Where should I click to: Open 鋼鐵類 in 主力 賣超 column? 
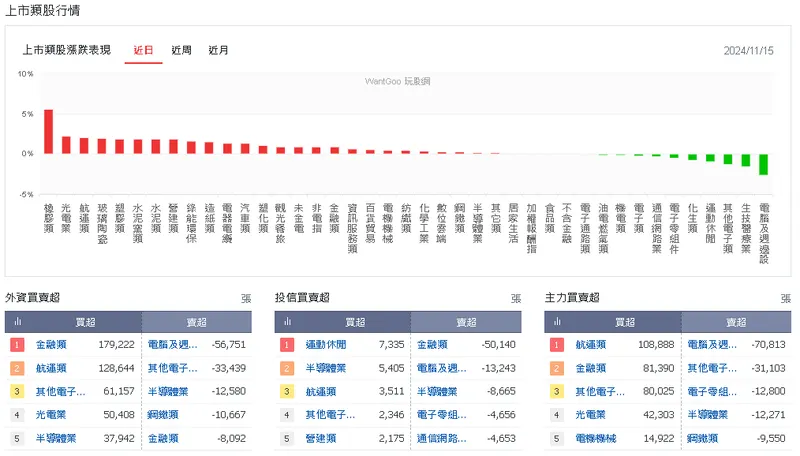[703, 439]
